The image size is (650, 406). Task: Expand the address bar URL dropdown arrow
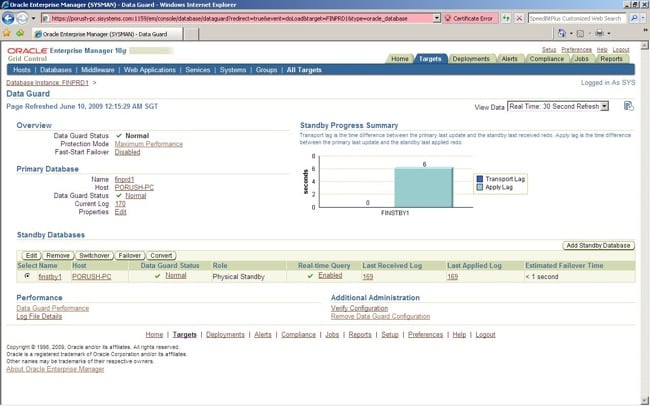(437, 18)
